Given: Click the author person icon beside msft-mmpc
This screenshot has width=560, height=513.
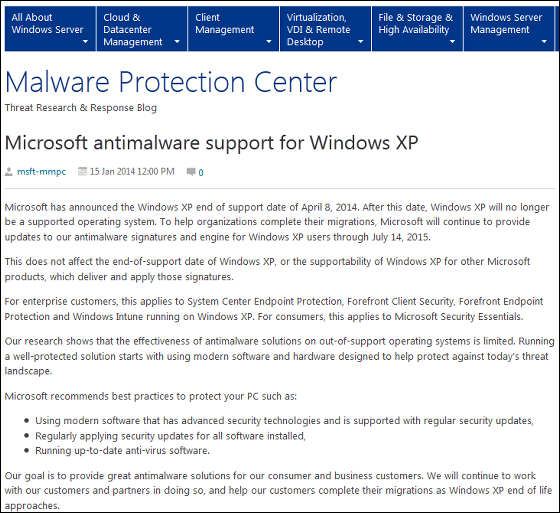Looking at the screenshot, I should click(x=9, y=172).
